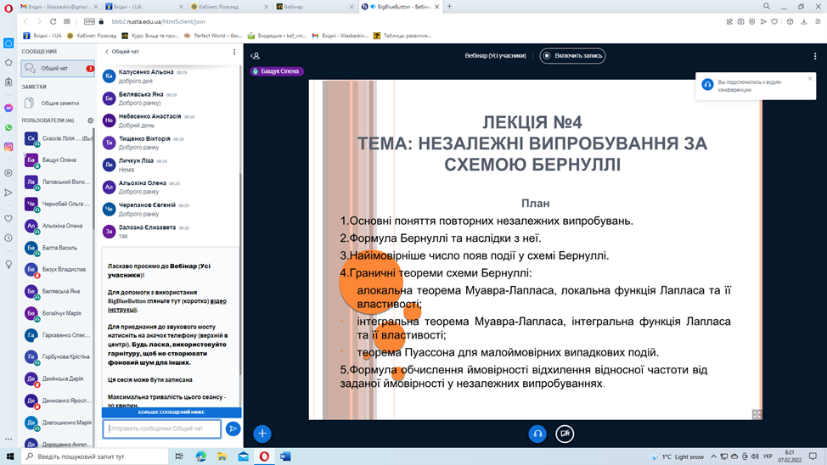
Task: Click Включить запись recording button
Action: (572, 56)
